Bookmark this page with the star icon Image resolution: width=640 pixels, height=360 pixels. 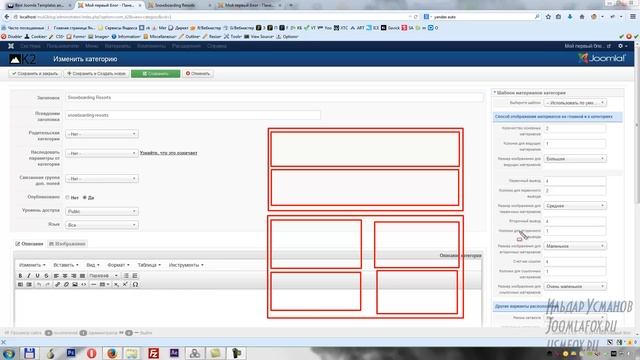click(x=548, y=17)
